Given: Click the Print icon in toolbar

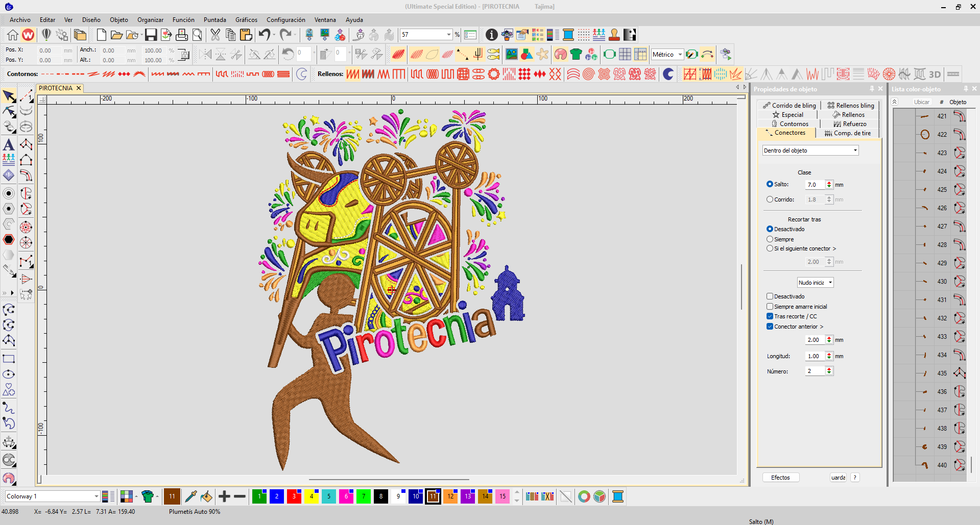Looking at the screenshot, I should tap(181, 35).
